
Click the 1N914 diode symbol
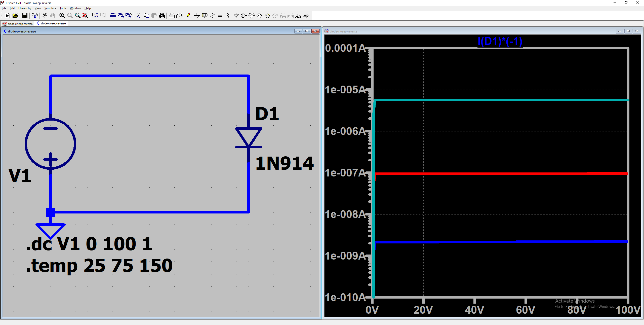click(x=248, y=138)
